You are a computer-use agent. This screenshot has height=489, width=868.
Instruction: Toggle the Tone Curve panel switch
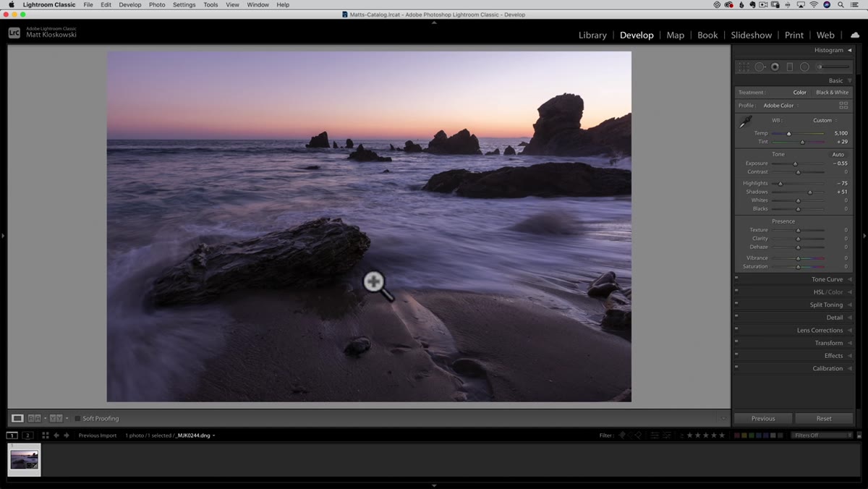click(736, 278)
